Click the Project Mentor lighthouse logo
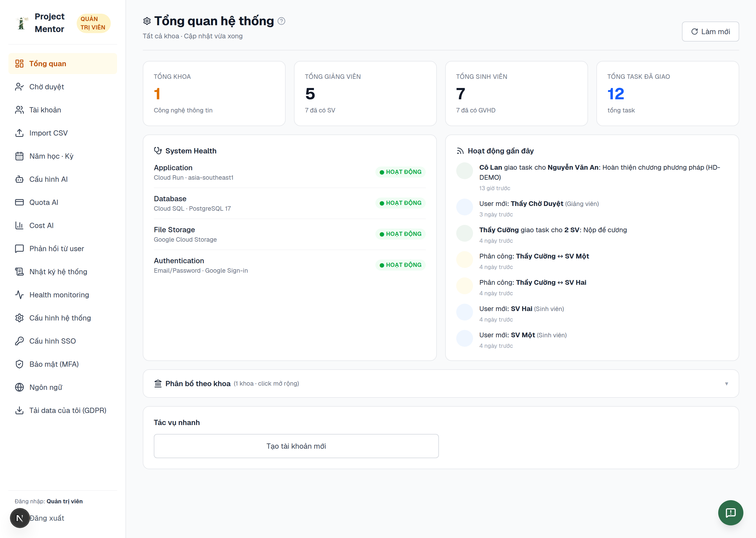The image size is (756, 538). tap(22, 23)
